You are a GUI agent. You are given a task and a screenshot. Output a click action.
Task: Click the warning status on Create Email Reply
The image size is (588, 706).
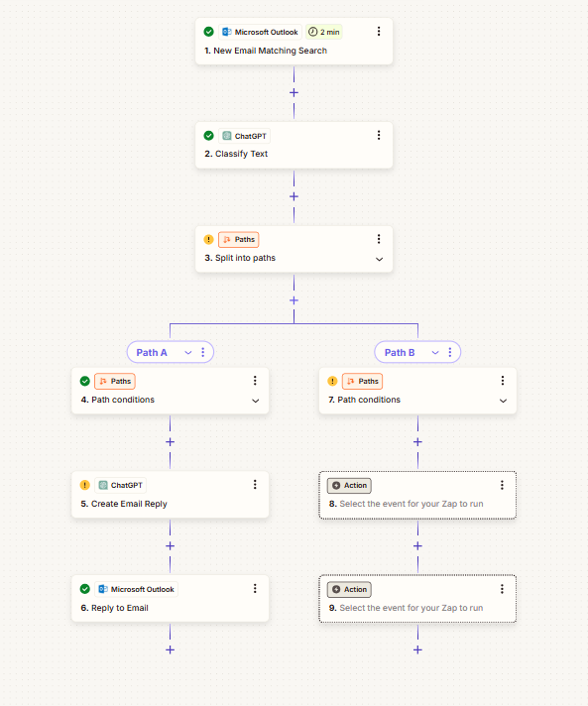[84, 485]
